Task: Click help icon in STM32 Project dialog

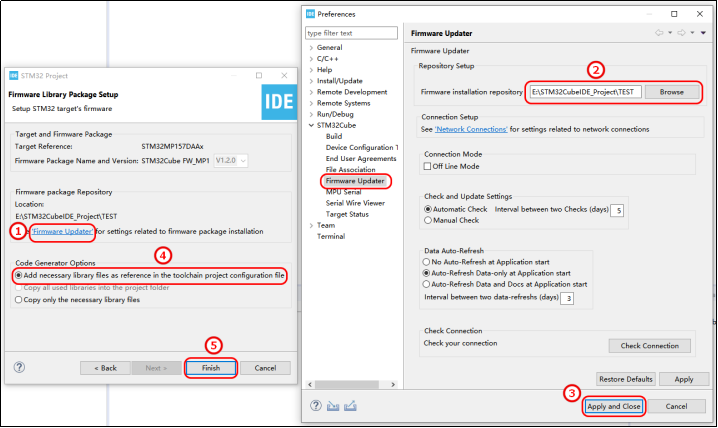Action: point(19,367)
